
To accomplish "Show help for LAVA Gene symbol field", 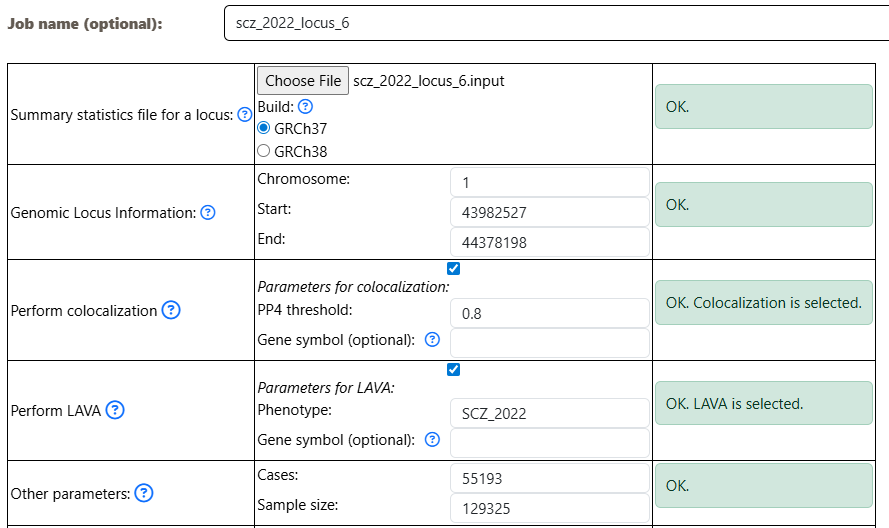I will (x=432, y=439).
